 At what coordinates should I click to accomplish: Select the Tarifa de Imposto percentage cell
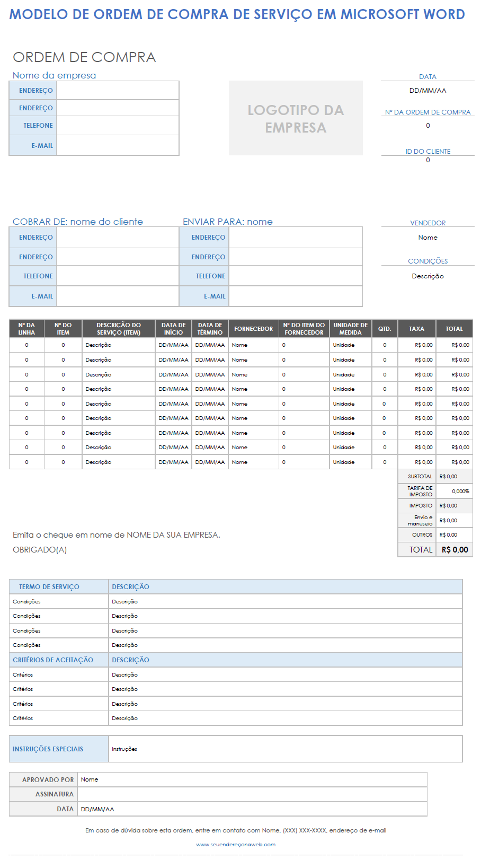[x=454, y=492]
